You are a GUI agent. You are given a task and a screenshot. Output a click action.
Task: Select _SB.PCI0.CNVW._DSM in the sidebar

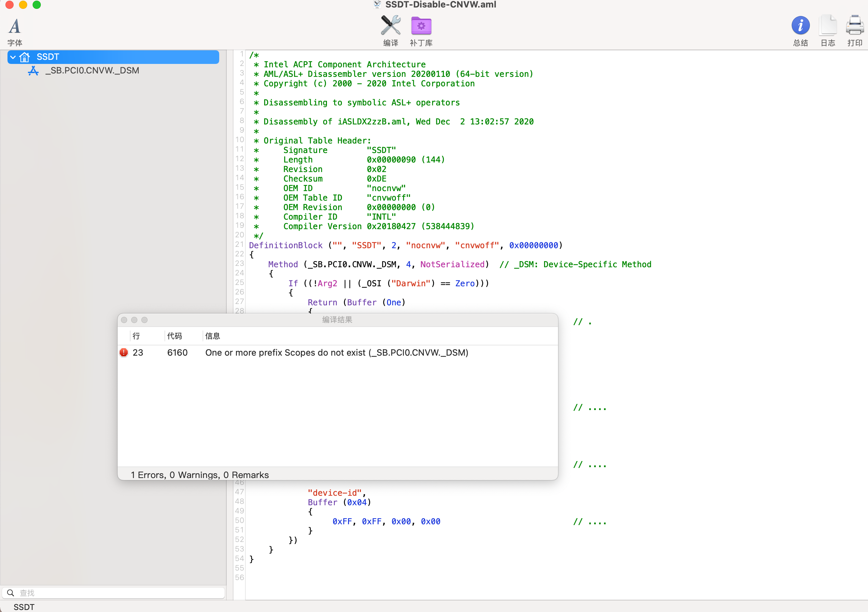point(92,70)
